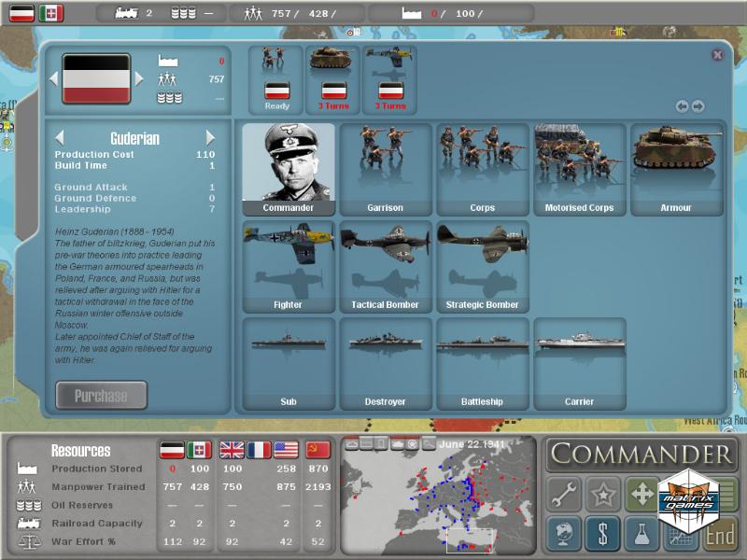
Task: Click the Italian flag in top-left bar
Action: pos(51,13)
